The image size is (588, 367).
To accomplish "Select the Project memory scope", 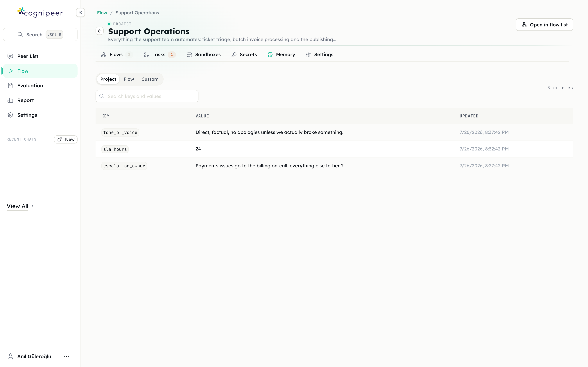I will pos(108,79).
